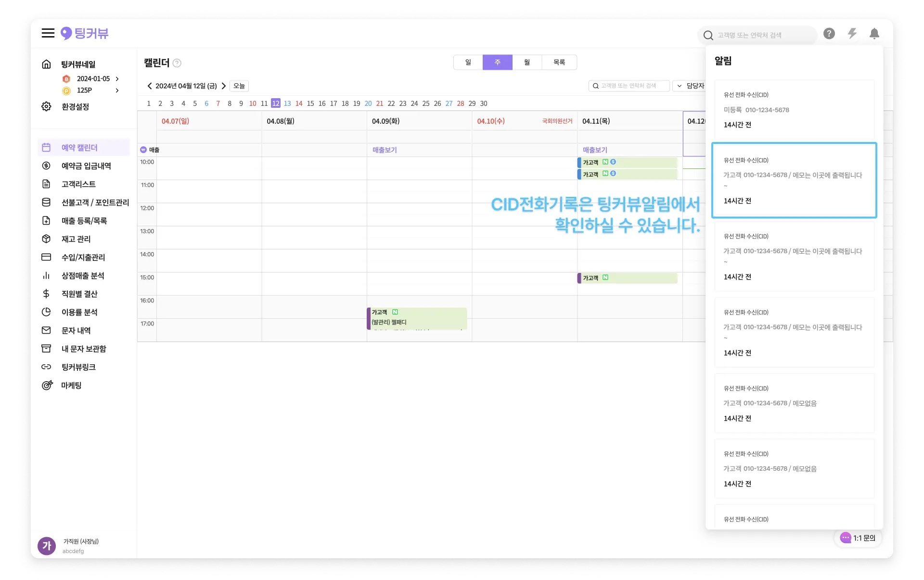Click 매출보기 link on 04.09
The width and height of the screenshot is (924, 580).
click(x=385, y=150)
